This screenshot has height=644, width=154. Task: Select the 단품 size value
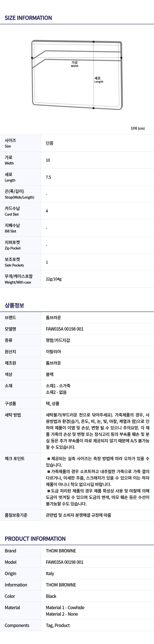(50, 143)
